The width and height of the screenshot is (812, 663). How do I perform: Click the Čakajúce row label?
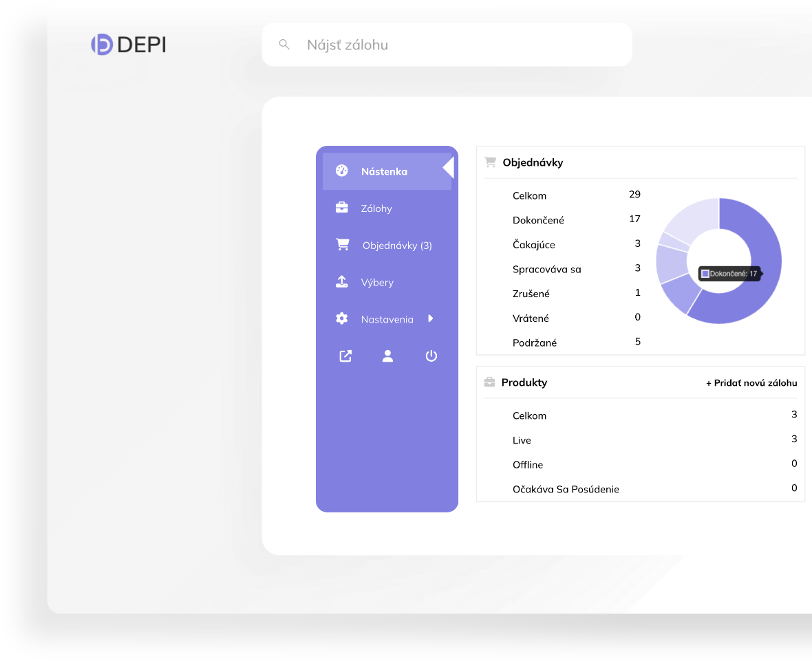pyautogui.click(x=533, y=244)
